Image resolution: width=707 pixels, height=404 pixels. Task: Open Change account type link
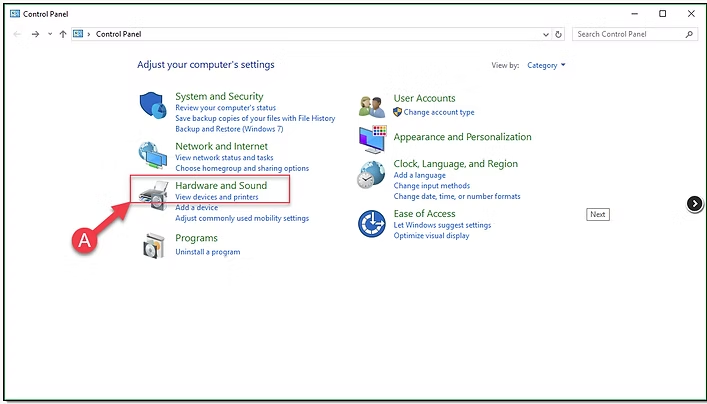[x=439, y=112]
